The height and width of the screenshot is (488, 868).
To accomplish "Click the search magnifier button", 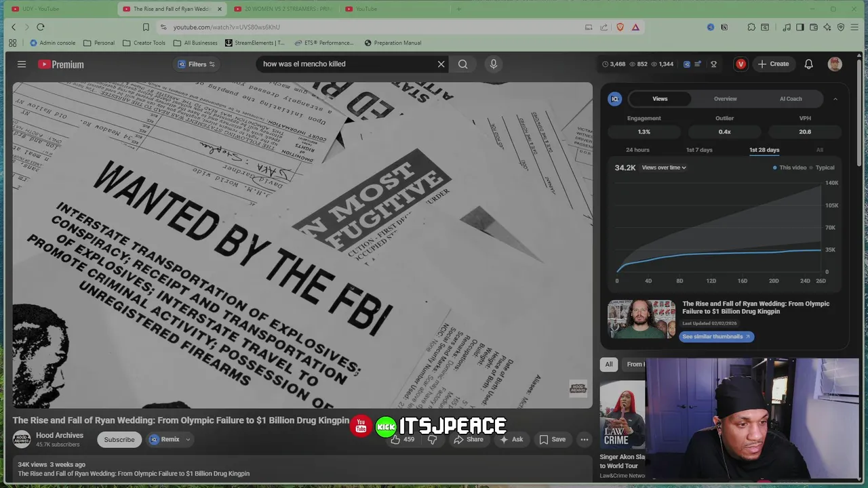I will click(462, 64).
